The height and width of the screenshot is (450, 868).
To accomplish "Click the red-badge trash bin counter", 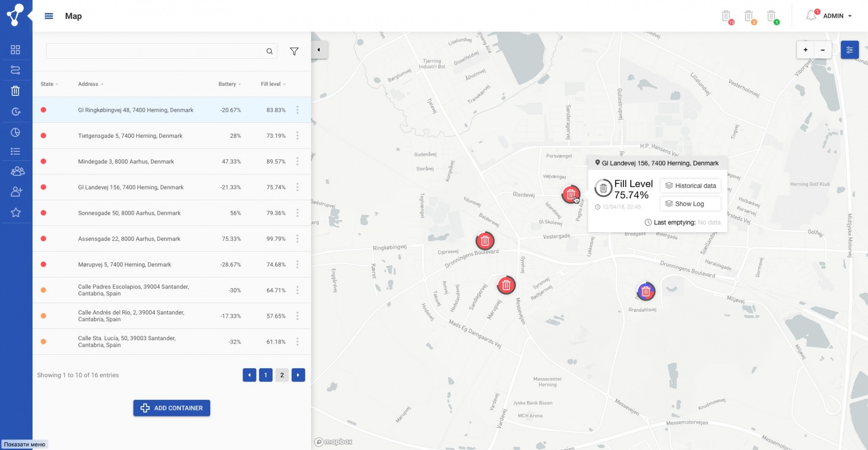I will click(727, 17).
